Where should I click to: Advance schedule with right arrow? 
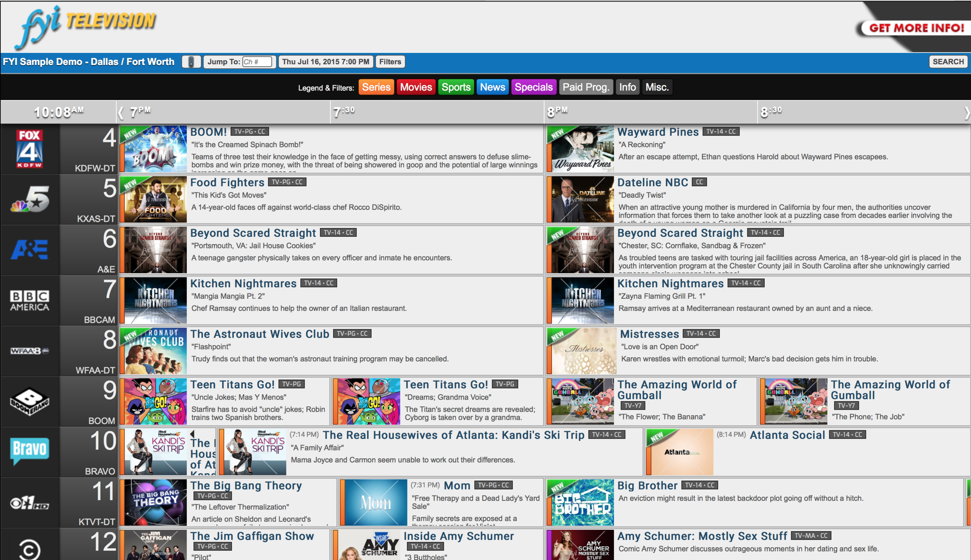pyautogui.click(x=966, y=113)
